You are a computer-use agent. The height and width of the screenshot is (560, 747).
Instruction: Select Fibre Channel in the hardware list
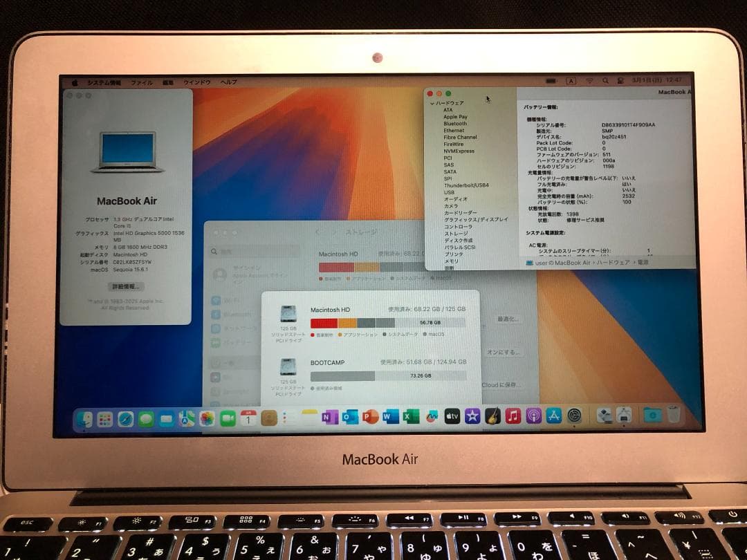coord(460,137)
